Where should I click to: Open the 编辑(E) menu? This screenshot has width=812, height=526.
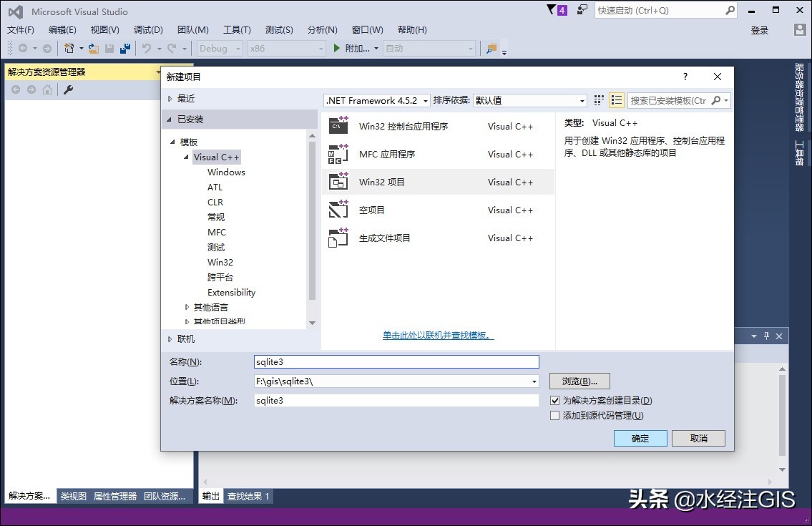(62, 30)
